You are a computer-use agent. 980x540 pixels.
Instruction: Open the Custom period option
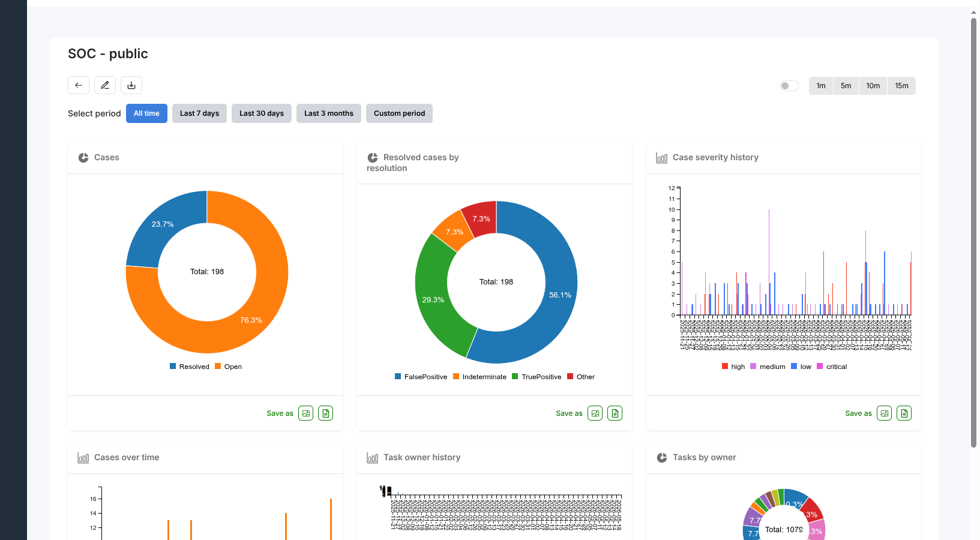[399, 113]
